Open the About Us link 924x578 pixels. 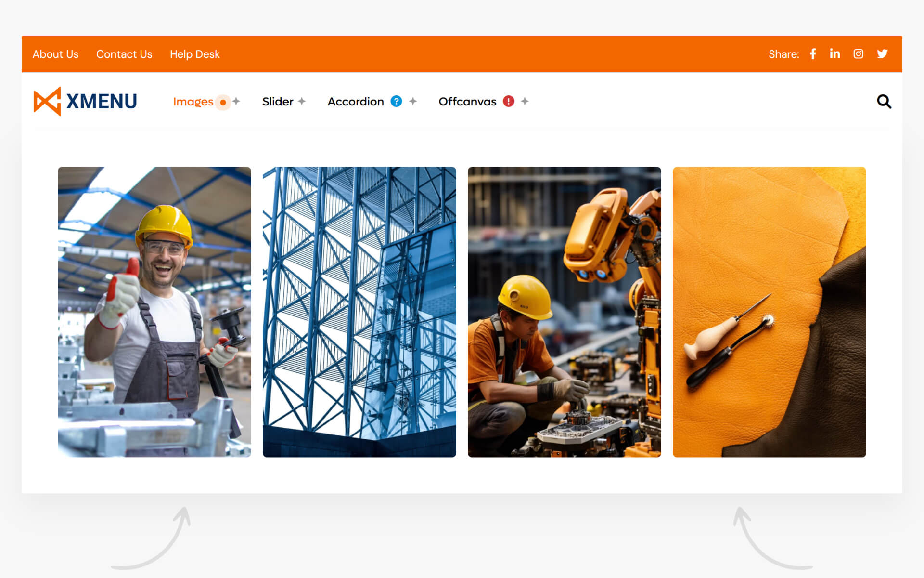tap(55, 54)
